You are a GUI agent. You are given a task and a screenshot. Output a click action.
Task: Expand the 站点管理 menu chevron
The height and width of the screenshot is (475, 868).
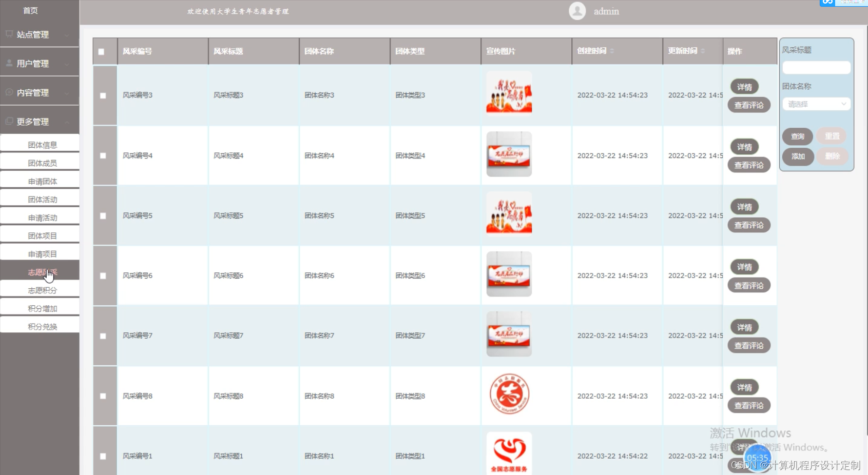67,35
